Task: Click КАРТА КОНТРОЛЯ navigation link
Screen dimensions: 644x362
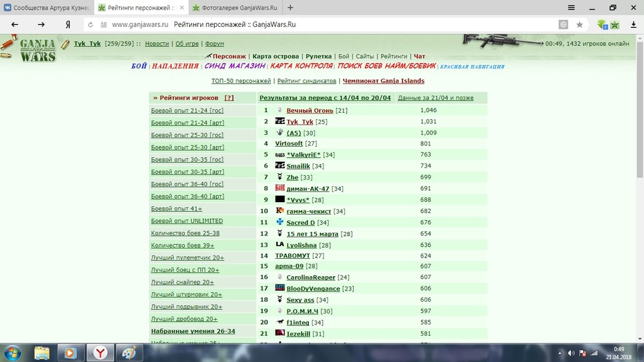Action: coord(301,66)
